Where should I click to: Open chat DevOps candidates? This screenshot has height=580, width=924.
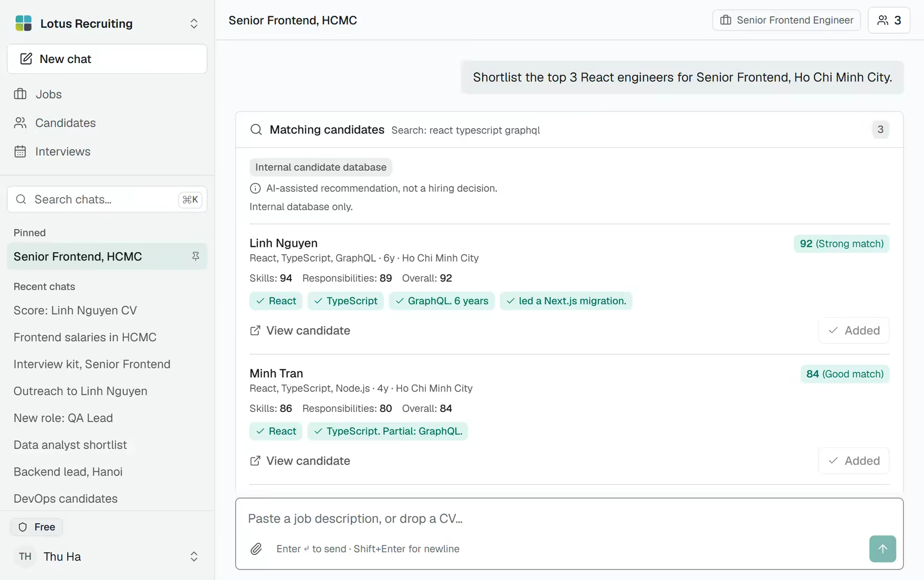coord(107,499)
